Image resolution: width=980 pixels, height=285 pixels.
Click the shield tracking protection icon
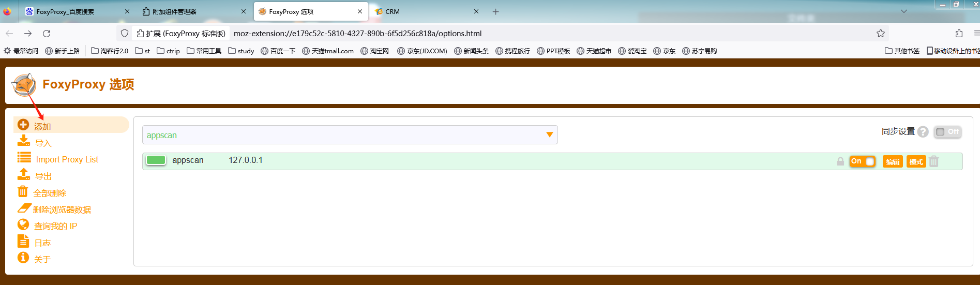click(125, 34)
